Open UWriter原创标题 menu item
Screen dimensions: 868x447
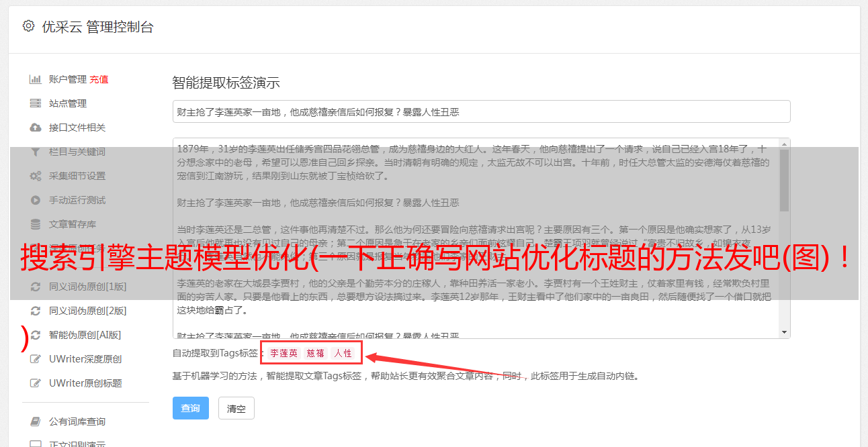click(85, 383)
